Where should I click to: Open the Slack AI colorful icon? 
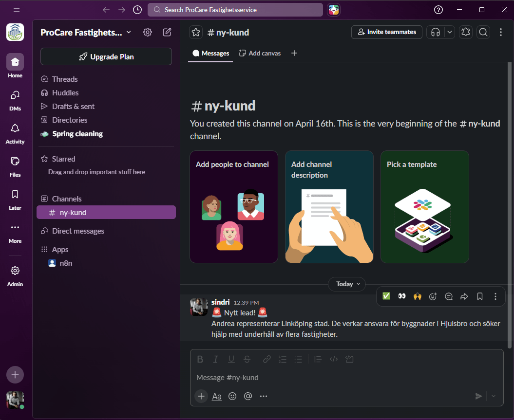[334, 10]
